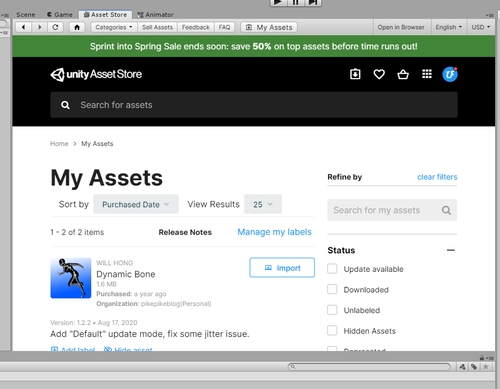This screenshot has width=500, height=389.
Task: Focus the Search for my assets field
Action: click(392, 210)
